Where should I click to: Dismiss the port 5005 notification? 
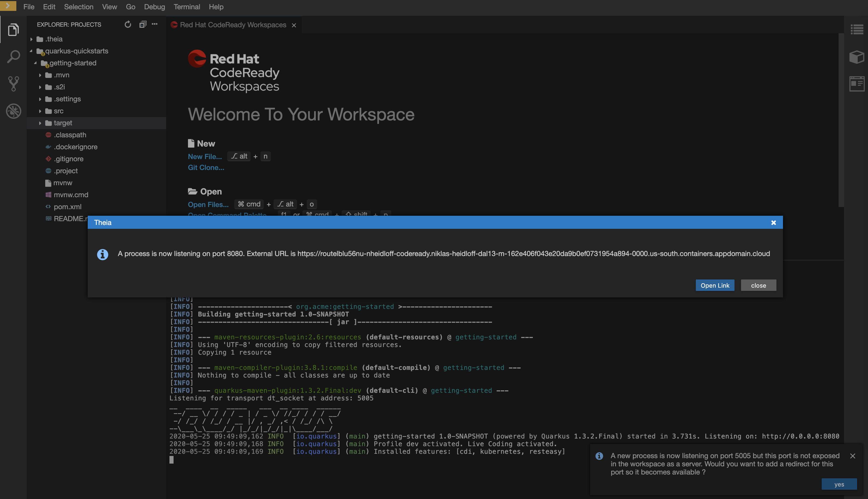[852, 456]
